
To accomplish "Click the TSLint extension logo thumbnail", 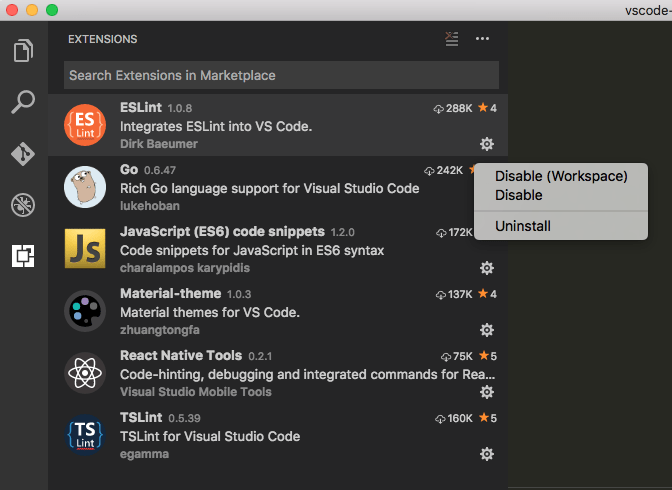I will tap(85, 436).
